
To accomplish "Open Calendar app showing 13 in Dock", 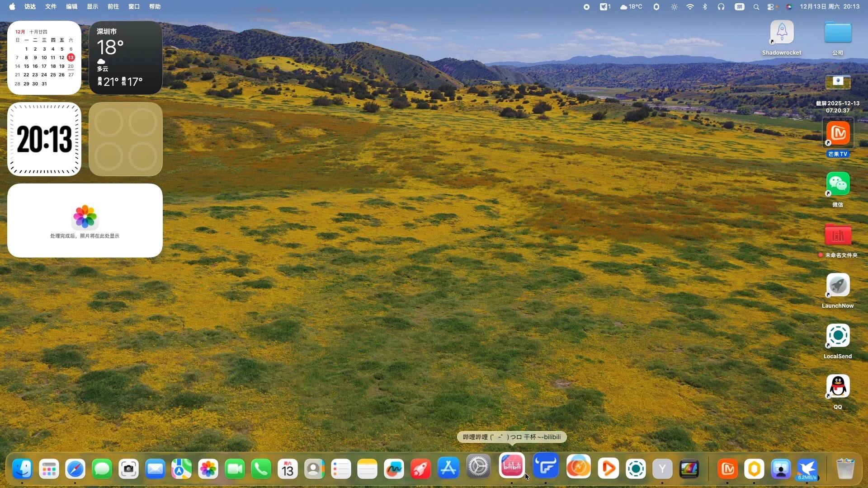I will (288, 469).
